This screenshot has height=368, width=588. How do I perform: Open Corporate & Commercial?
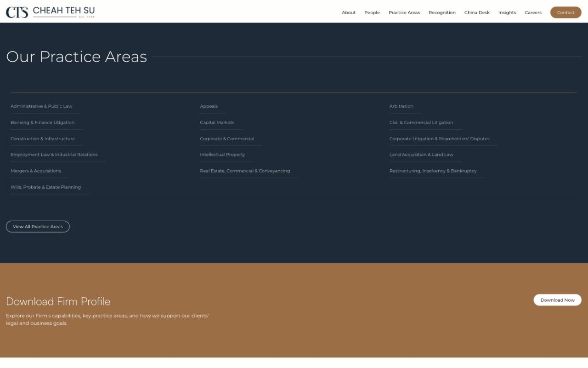pyautogui.click(x=227, y=138)
